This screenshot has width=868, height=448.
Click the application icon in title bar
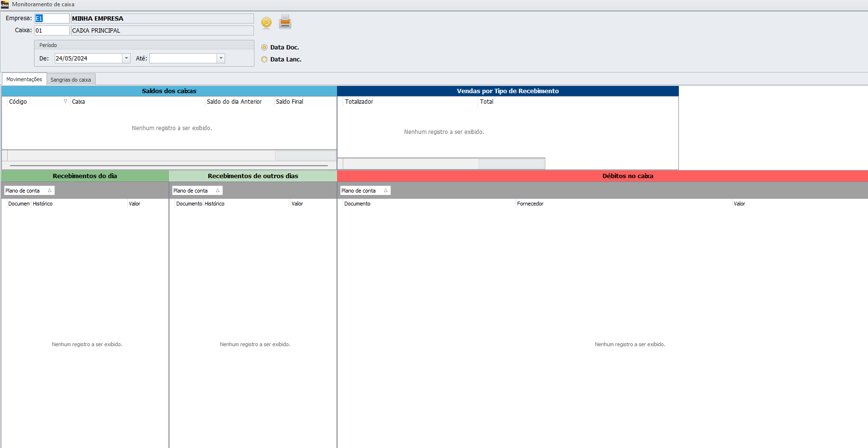coord(5,4)
